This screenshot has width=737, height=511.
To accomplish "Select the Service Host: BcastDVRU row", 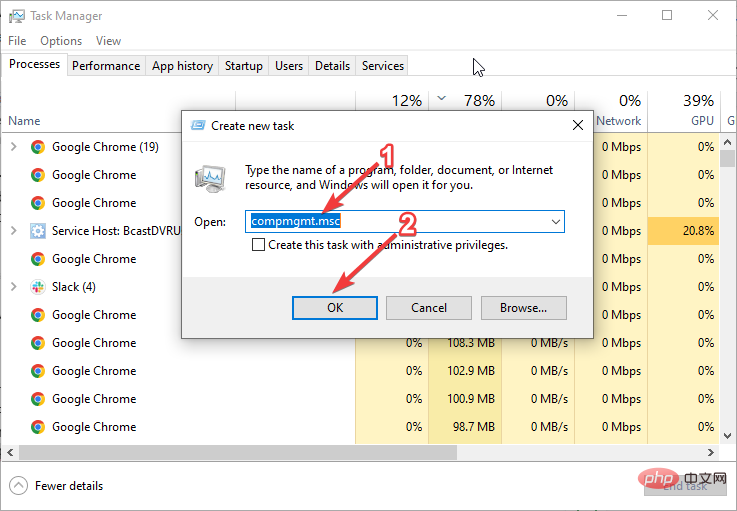I will (x=116, y=231).
